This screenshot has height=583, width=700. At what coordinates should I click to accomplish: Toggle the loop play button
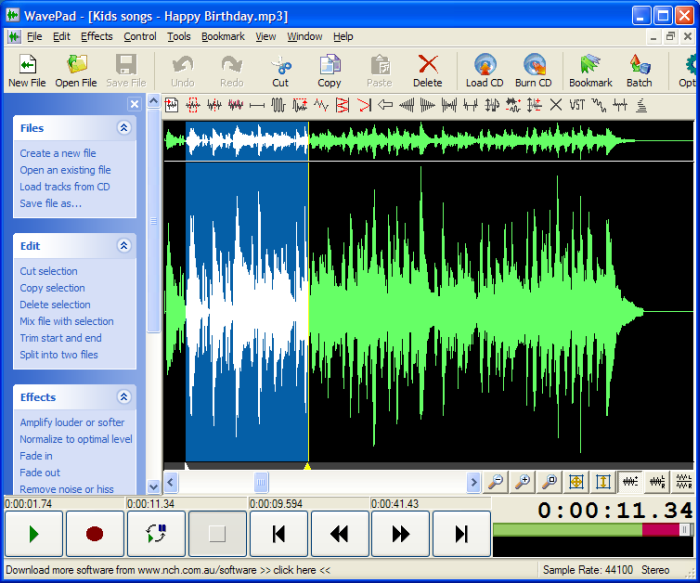click(x=156, y=534)
